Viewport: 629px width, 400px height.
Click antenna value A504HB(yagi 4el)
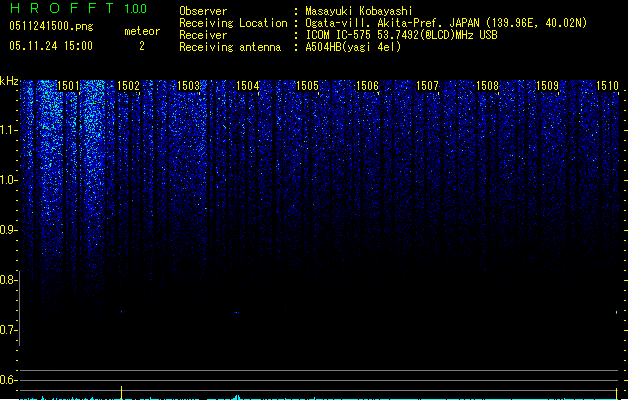(x=353, y=47)
